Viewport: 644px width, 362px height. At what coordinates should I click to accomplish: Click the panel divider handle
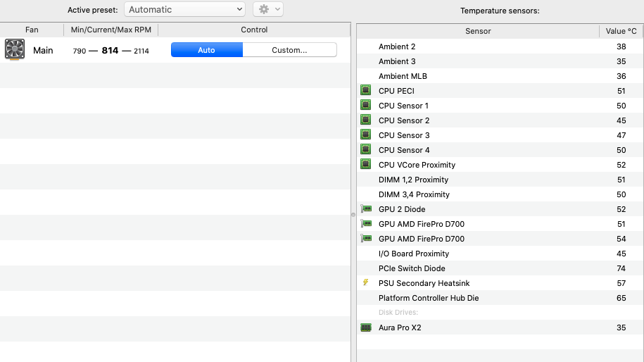[x=353, y=213]
